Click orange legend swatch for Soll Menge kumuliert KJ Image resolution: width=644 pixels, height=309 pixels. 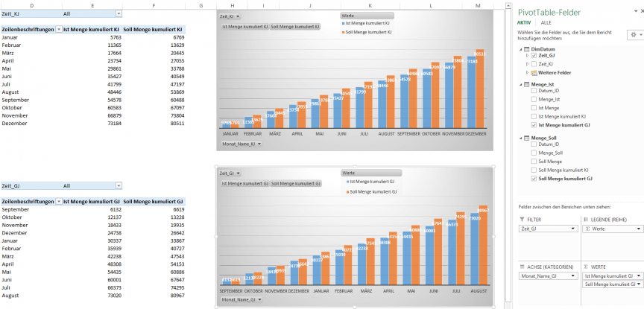[x=343, y=31]
